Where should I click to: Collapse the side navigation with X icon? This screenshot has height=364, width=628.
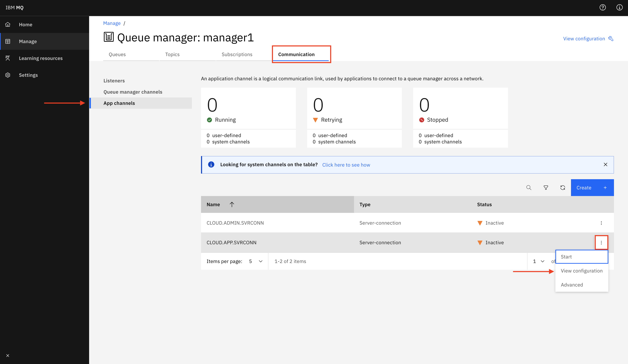pyautogui.click(x=8, y=356)
